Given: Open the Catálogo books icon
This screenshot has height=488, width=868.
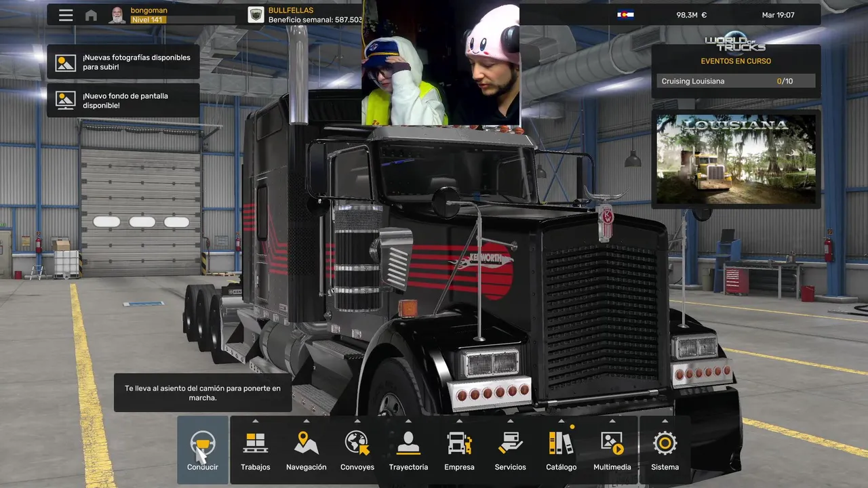Looking at the screenshot, I should (561, 443).
